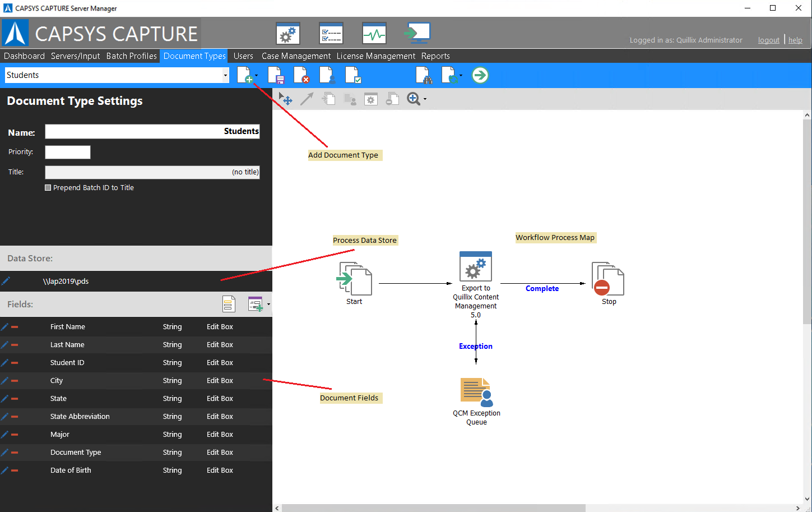Click the Exception transition label
This screenshot has height=512, width=812.
(476, 347)
